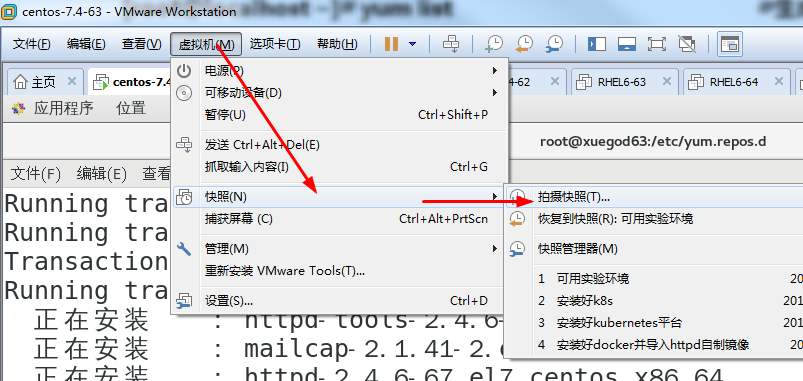Image resolution: width=803 pixels, height=381 pixels.
Task: Choose 恢复到快照(R): 可用实验环境
Action: 654,219
